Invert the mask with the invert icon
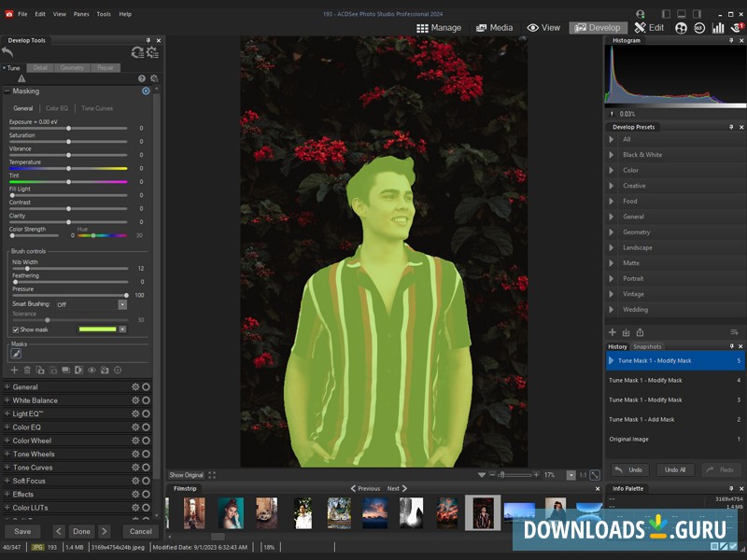The image size is (747, 560). point(79,371)
